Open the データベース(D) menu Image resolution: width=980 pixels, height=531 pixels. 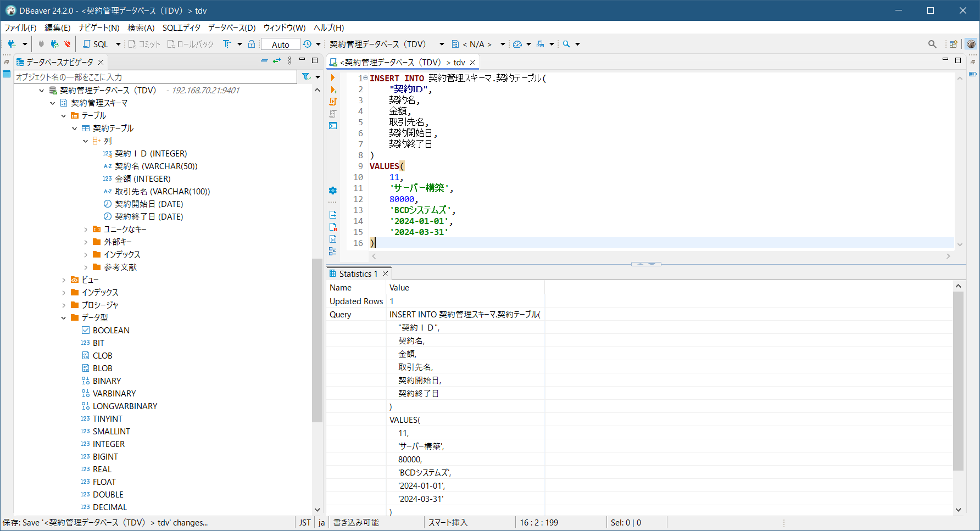point(232,27)
